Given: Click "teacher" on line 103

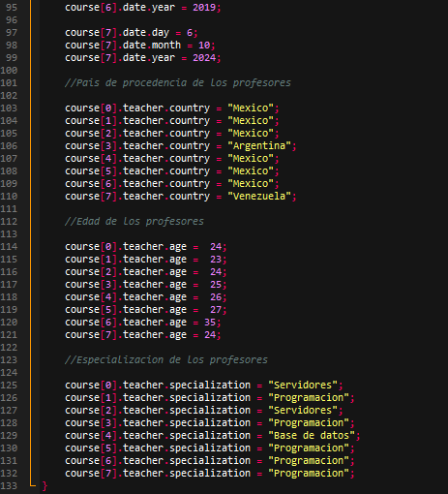Looking at the screenshot, I should pos(143,108).
